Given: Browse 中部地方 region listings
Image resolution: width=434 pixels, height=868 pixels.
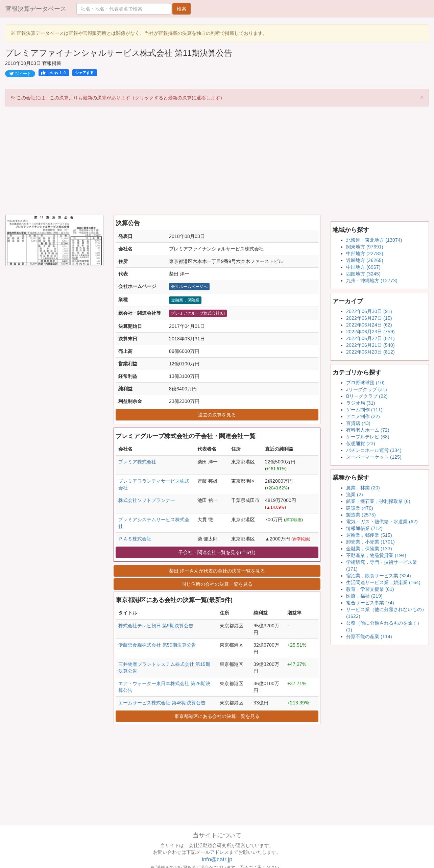Looking at the screenshot, I should tap(365, 254).
